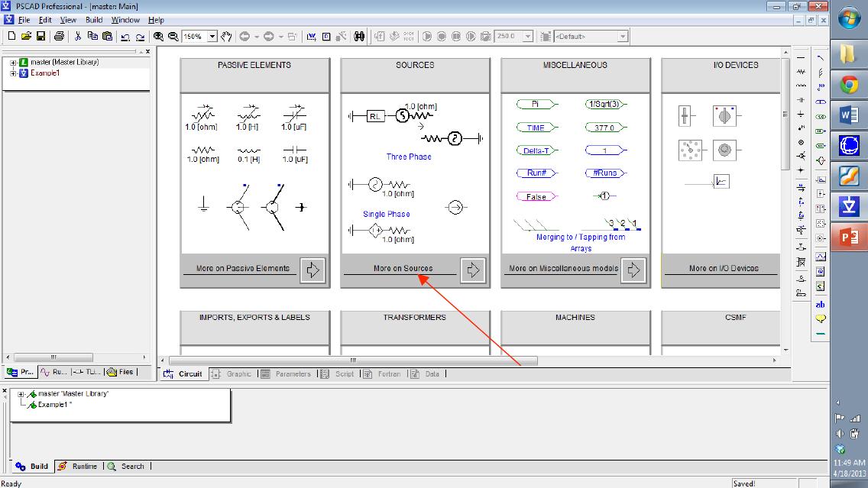Viewport: 868px width, 488px height.
Task: Click the Cut scissors icon
Action: 78,36
